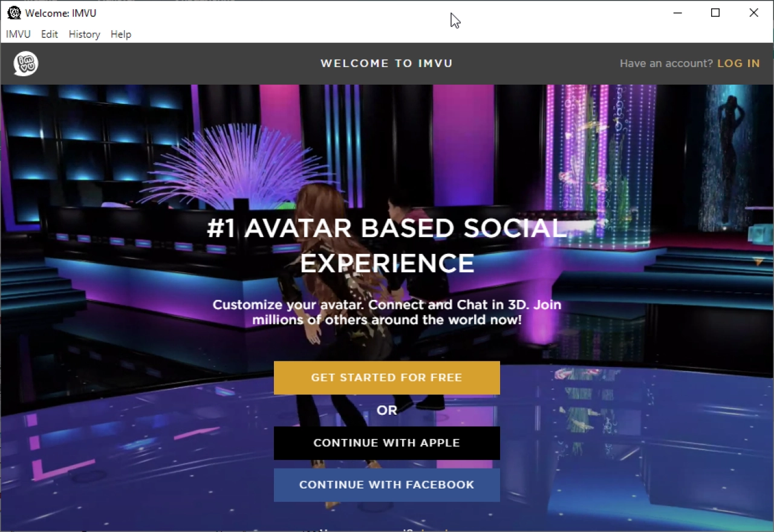Image resolution: width=774 pixels, height=532 pixels.
Task: Click the 'Customize your avatar' description text
Action: [387, 313]
